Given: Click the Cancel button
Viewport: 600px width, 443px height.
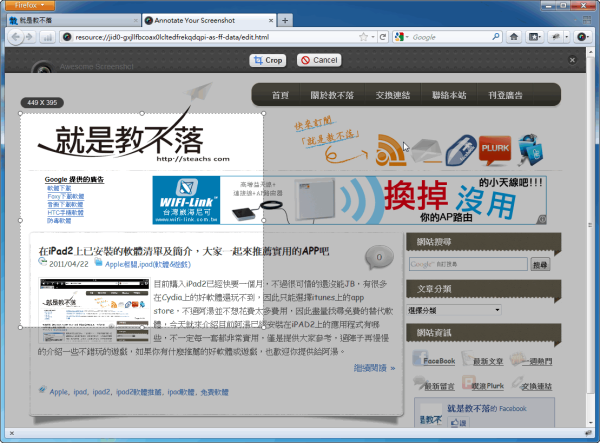Looking at the screenshot, I should 319,60.
